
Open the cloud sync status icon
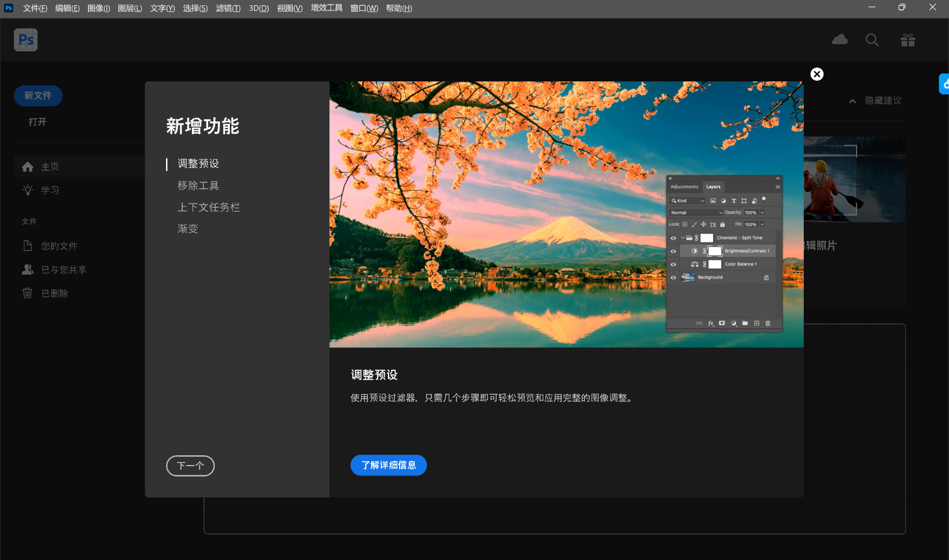coord(840,40)
